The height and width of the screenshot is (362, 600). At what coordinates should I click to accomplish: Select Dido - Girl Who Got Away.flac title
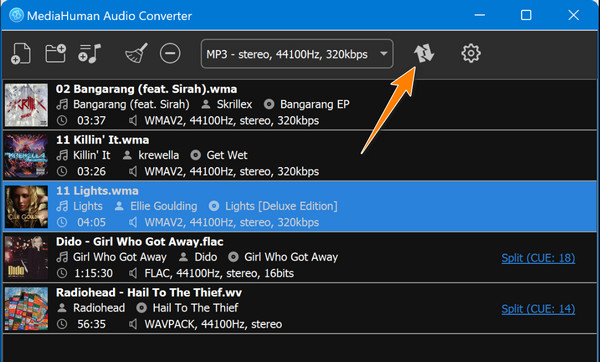140,242
